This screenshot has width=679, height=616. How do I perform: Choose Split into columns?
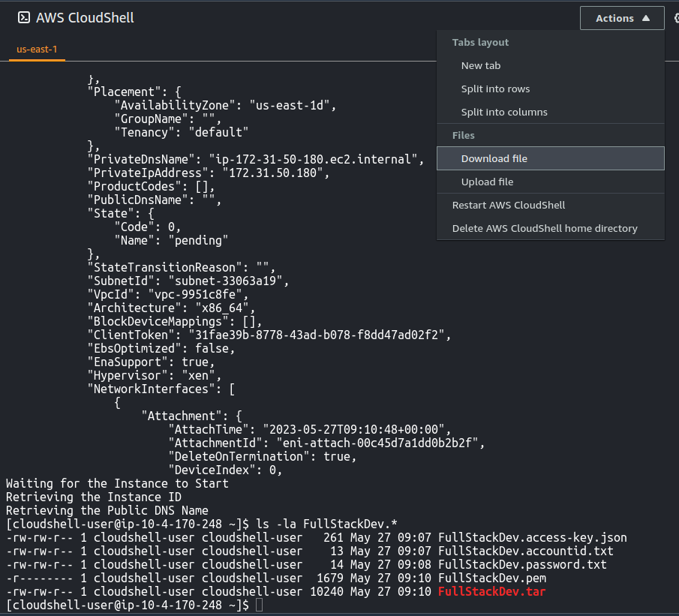pyautogui.click(x=504, y=113)
